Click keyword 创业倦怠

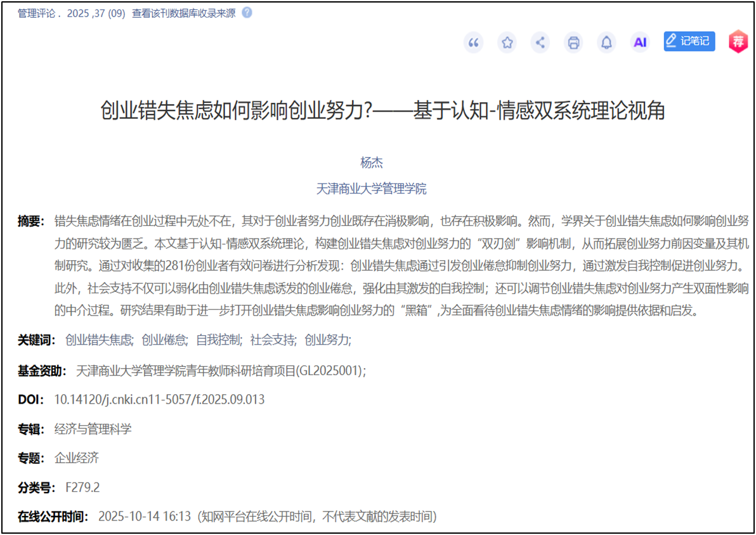(164, 340)
